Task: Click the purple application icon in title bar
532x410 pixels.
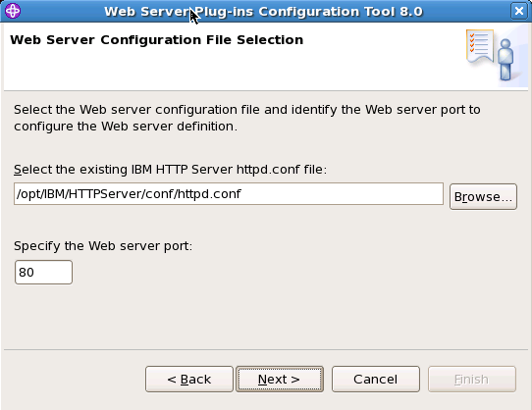Action: [x=13, y=11]
